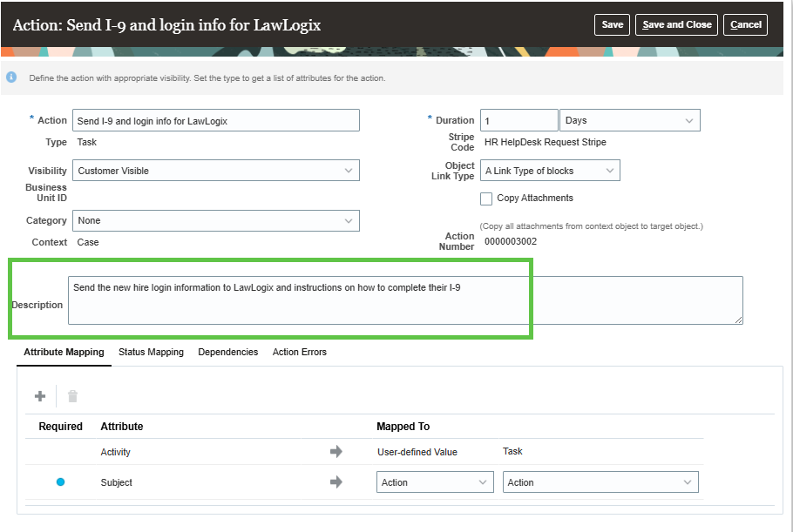Click the Type value Task
The height and width of the screenshot is (532, 793).
point(86,143)
